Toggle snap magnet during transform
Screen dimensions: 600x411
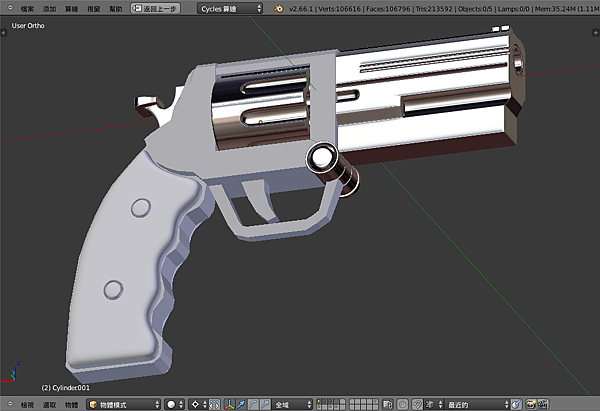pyautogui.click(x=417, y=404)
